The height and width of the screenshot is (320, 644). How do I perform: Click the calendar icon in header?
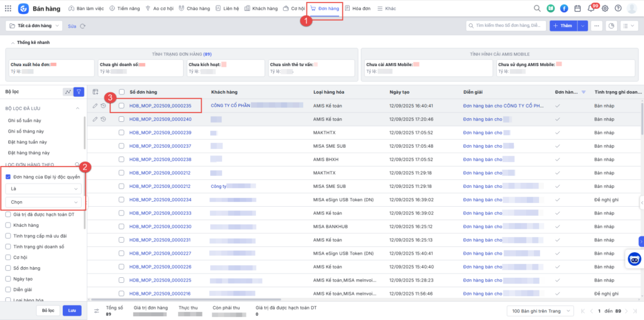click(577, 9)
